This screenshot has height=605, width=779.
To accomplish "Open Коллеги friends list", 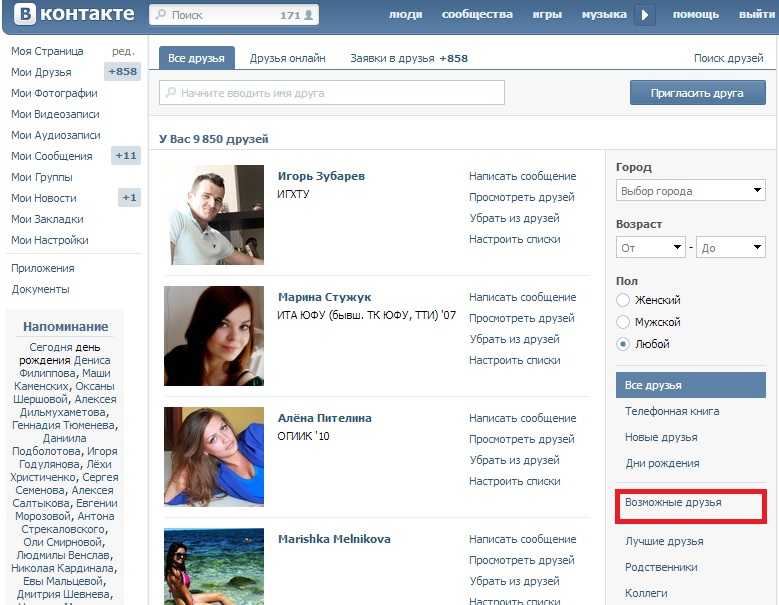I will click(x=646, y=593).
